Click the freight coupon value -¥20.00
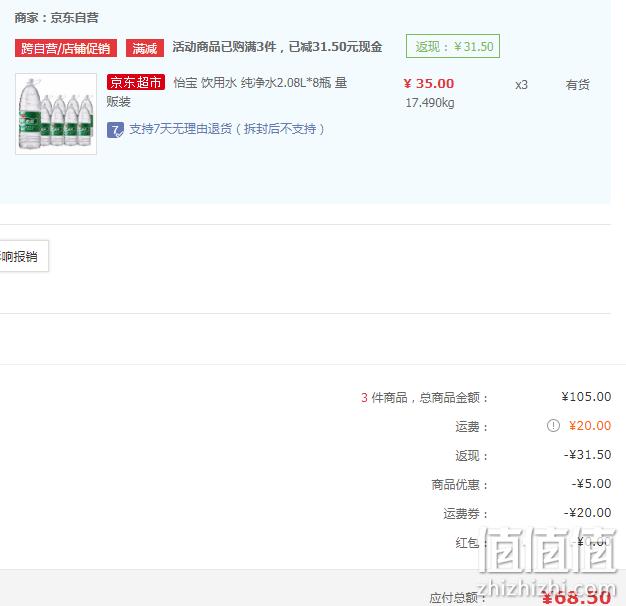 [x=587, y=513]
